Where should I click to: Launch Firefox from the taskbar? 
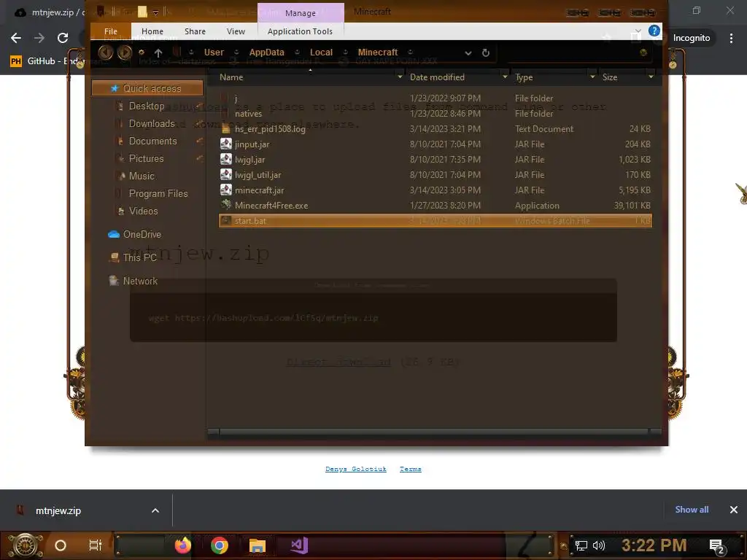(182, 545)
